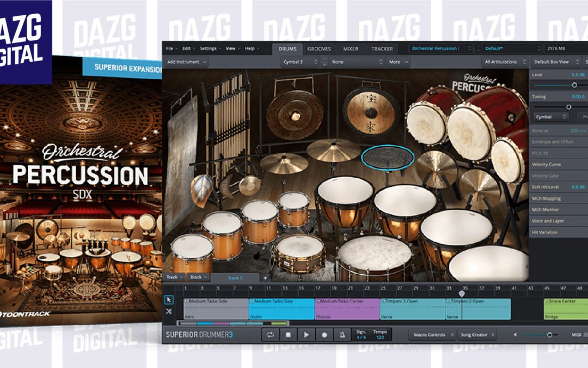Open the Orchestral Percussion I library selector
588x368 pixels.
(440, 49)
